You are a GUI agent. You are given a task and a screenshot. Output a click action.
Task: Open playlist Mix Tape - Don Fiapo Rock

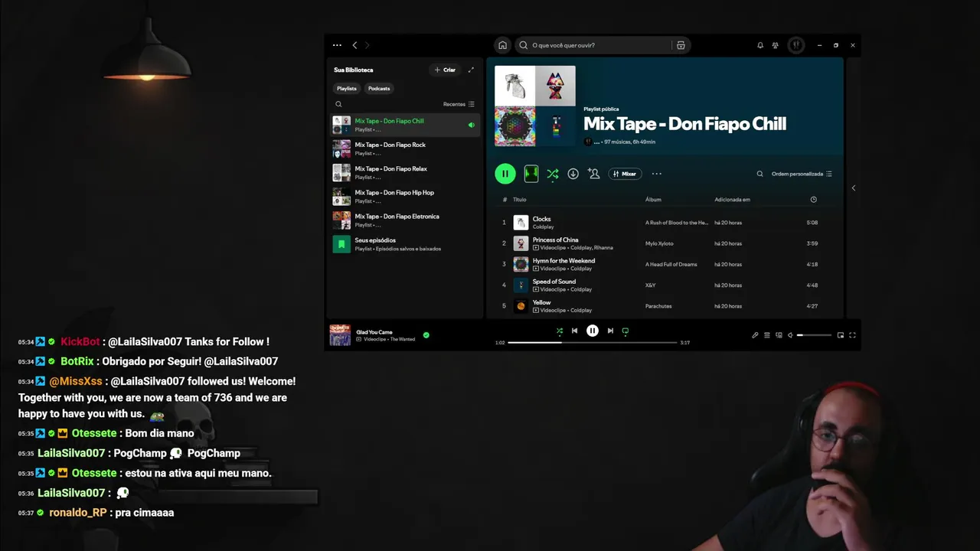pyautogui.click(x=406, y=148)
